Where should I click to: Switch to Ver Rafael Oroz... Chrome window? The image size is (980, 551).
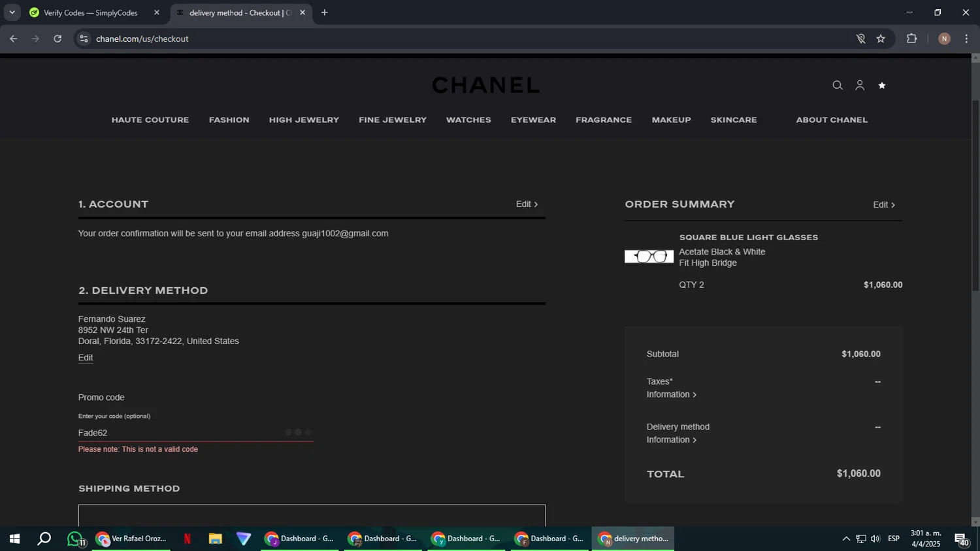(133, 539)
